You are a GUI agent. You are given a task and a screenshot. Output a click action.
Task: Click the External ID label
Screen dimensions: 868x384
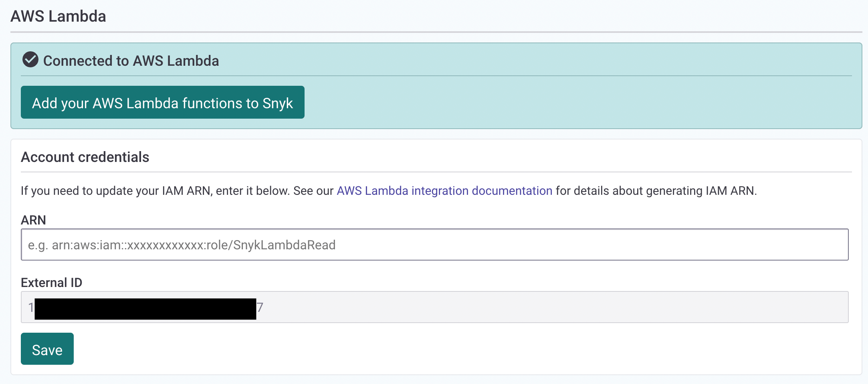point(52,282)
